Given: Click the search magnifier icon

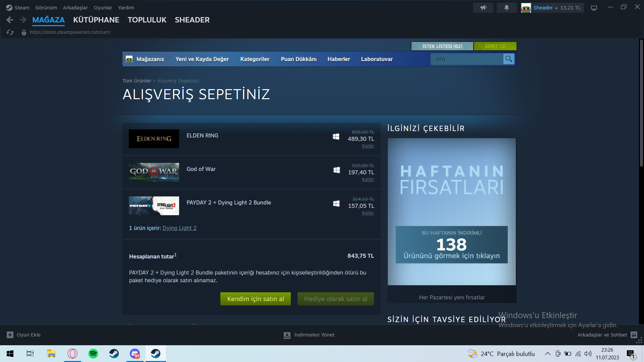Looking at the screenshot, I should (x=508, y=59).
